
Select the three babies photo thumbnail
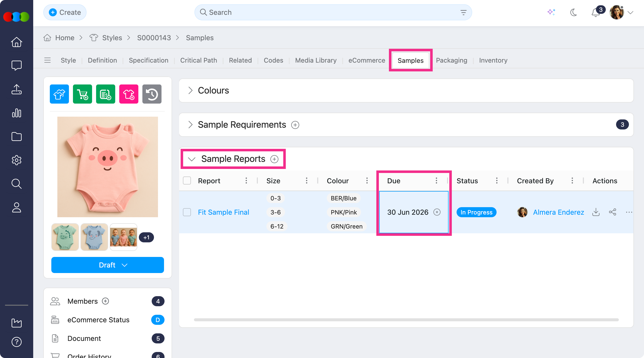124,237
